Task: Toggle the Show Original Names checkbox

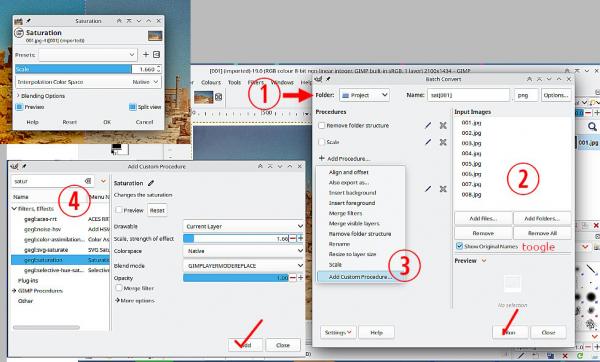Action: click(x=459, y=246)
